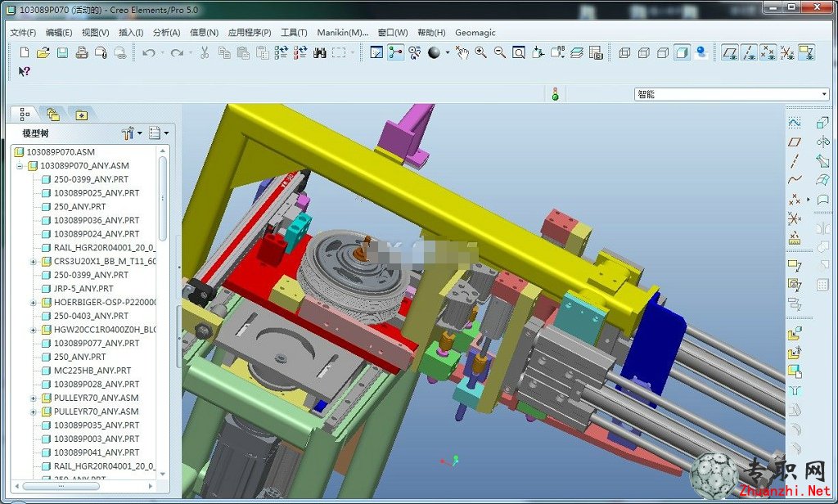Toggle coordinate systems visibility
Viewport: 838px width, 504px height.
pyautogui.click(x=786, y=52)
